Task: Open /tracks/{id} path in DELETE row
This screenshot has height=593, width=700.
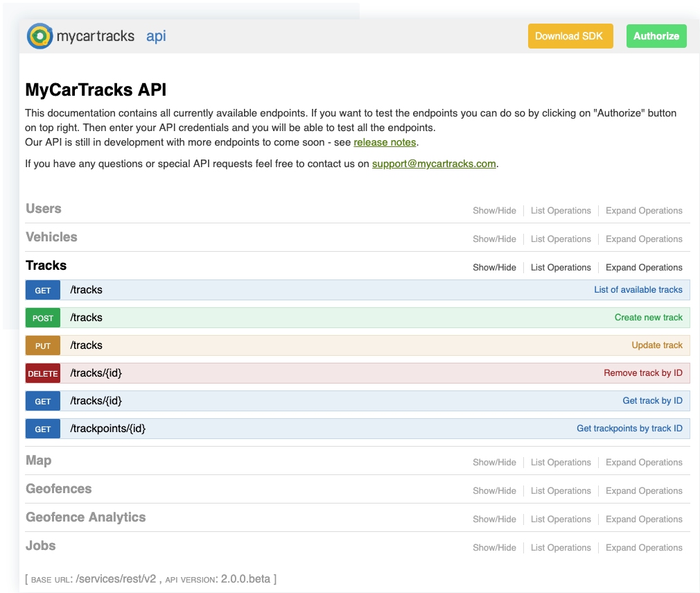Action: click(96, 373)
